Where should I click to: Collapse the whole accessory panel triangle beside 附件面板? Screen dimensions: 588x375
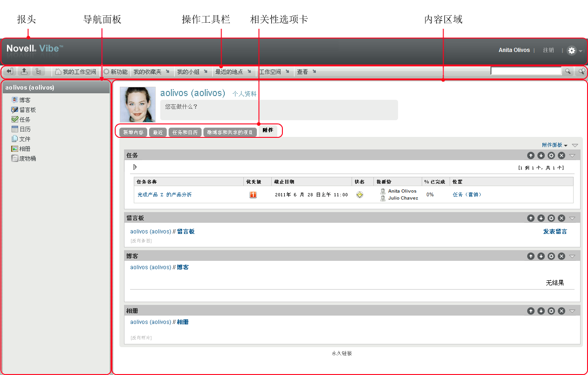[575, 145]
